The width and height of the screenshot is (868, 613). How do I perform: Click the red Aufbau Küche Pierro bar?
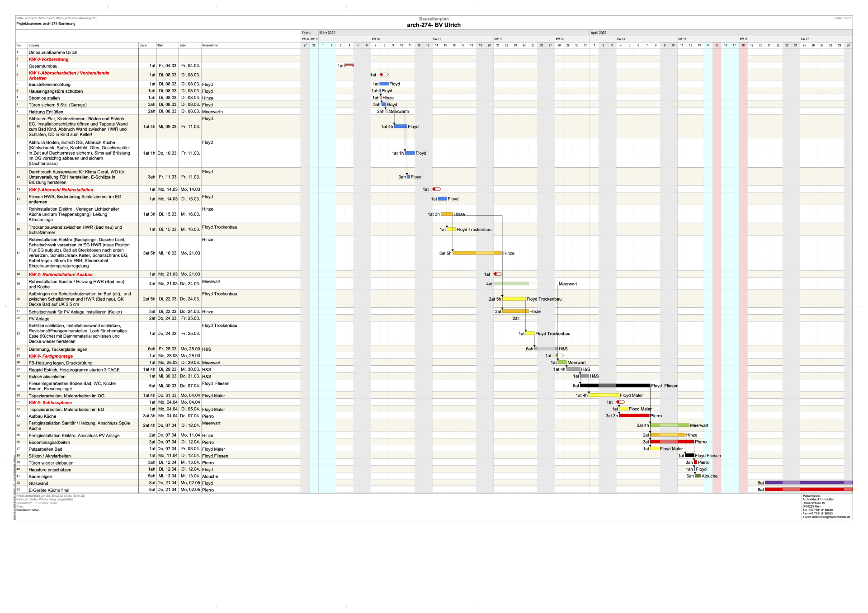tap(634, 415)
